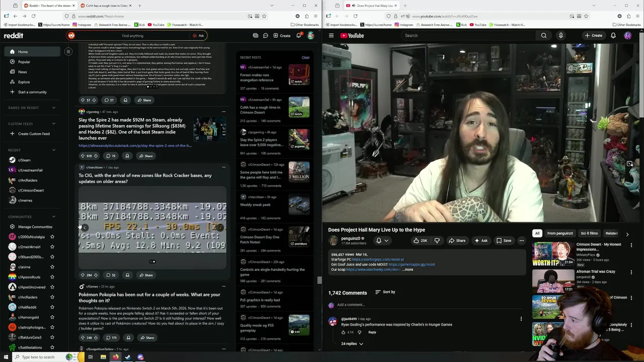Viewport: 644px width, 362px height.
Task: Click Create post button on Reddit
Action: (x=282, y=36)
